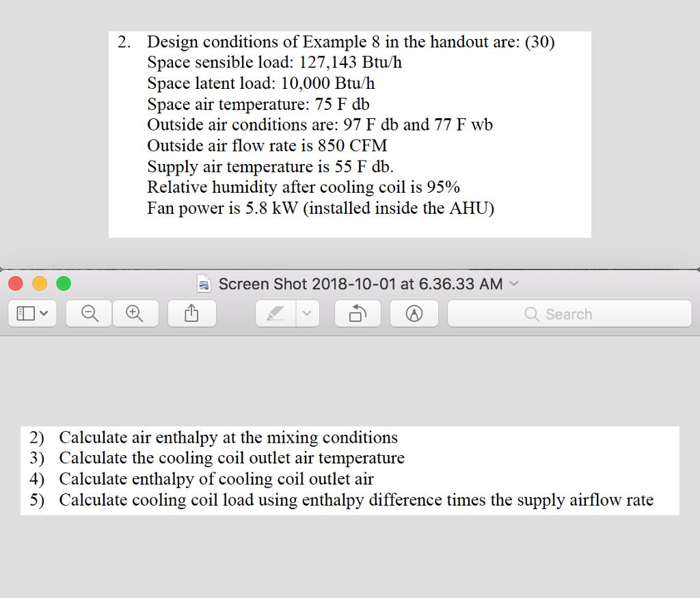The height and width of the screenshot is (598, 700).
Task: Click line 'Calculate air enthalpy at the mixing conditions'
Action: click(228, 437)
